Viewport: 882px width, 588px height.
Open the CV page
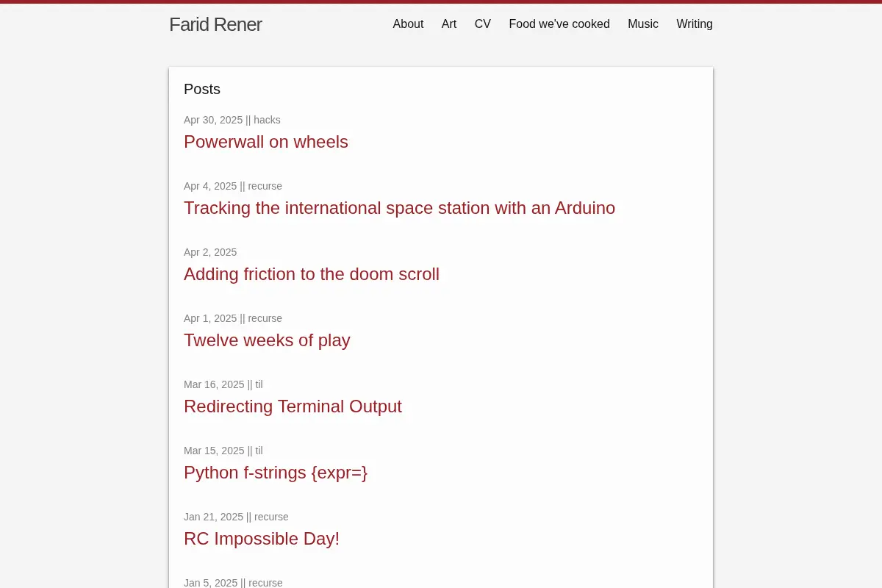click(x=483, y=24)
